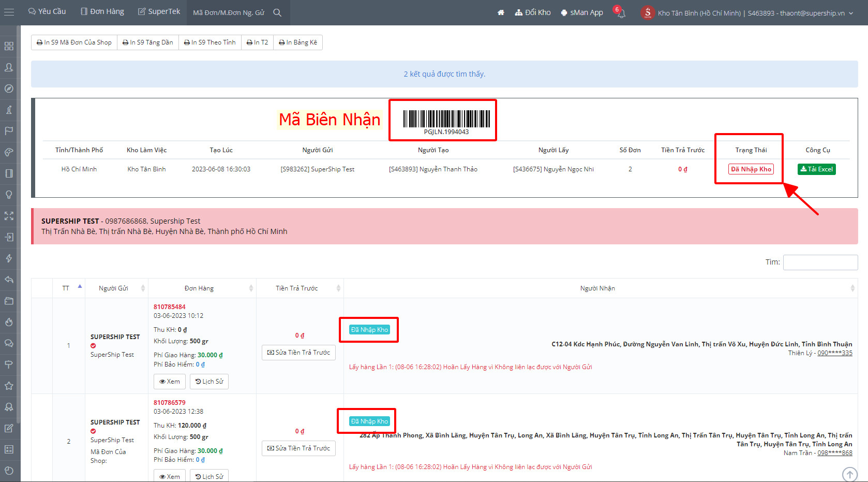
Task: Open the edit pencil sidebar icon
Action: pyautogui.click(x=9, y=428)
